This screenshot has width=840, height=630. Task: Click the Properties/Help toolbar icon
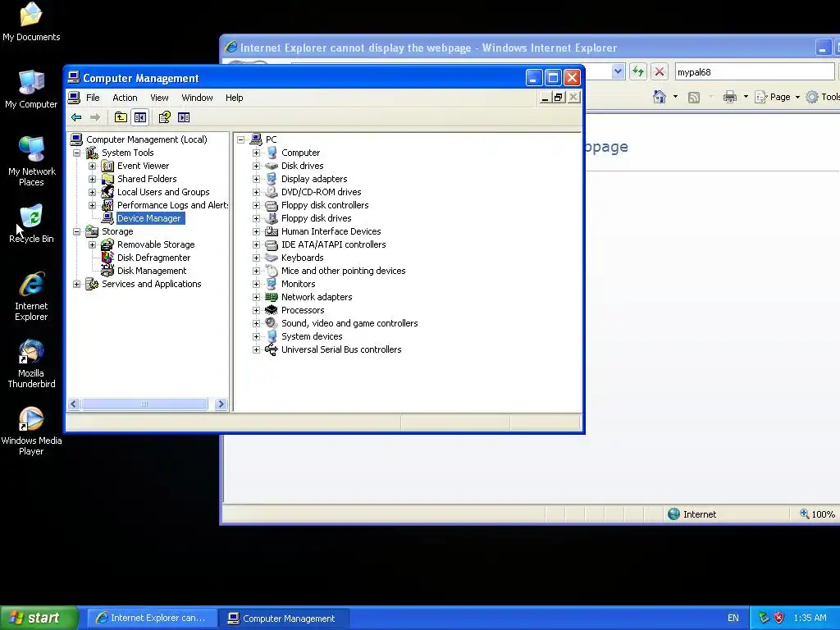pyautogui.click(x=164, y=117)
